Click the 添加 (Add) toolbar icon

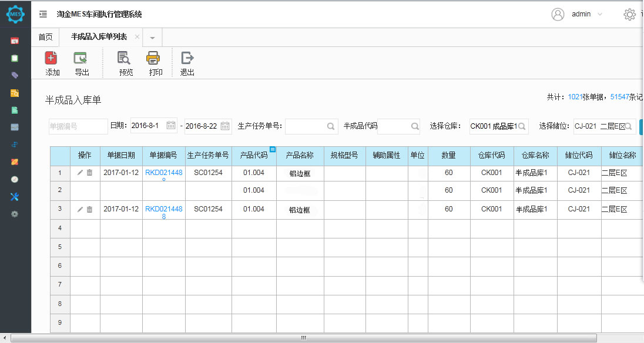pyautogui.click(x=51, y=58)
